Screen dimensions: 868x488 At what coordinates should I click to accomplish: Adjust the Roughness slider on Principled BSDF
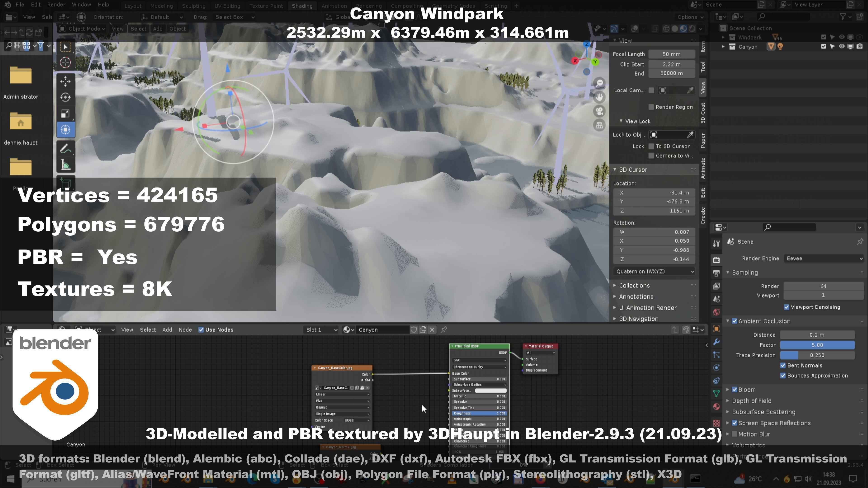tap(479, 414)
